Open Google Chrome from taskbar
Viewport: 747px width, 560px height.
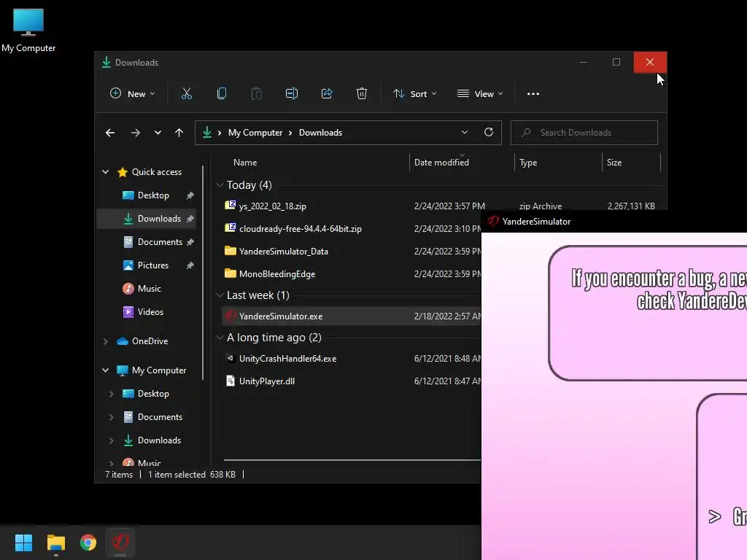click(88, 542)
